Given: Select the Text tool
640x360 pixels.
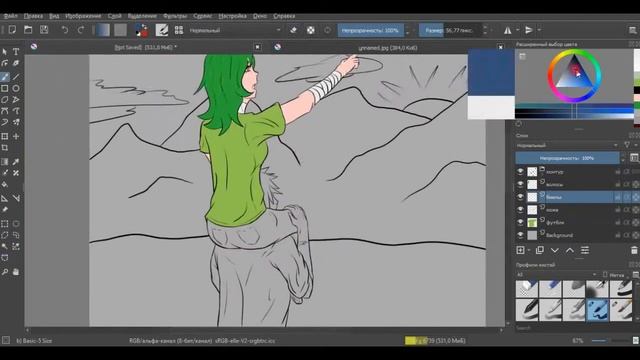Looking at the screenshot, I should click(x=16, y=52).
